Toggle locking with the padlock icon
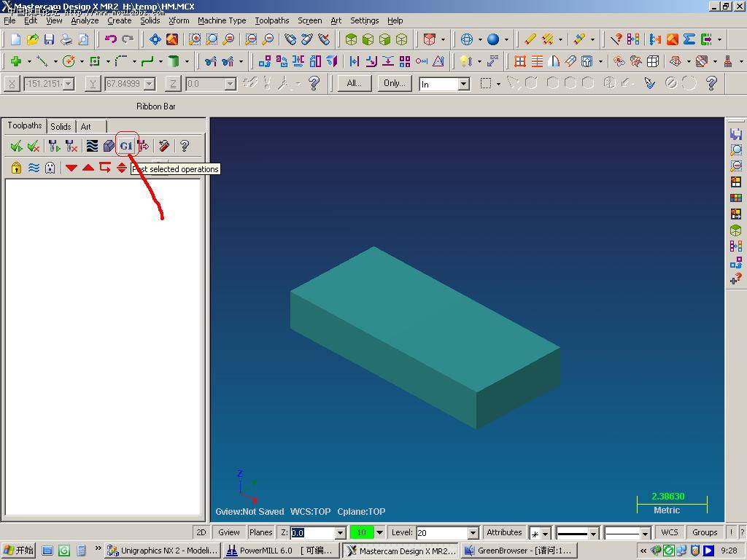Screen dimensions: 747x560 pyautogui.click(x=16, y=168)
